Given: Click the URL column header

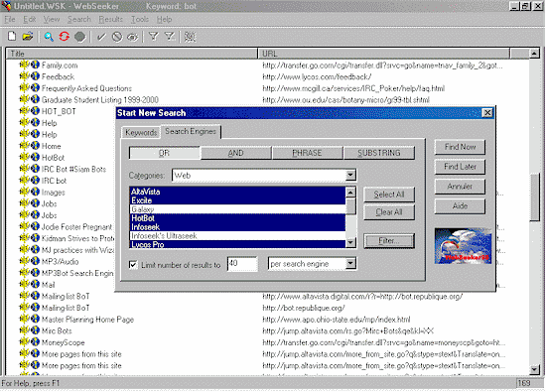Looking at the screenshot, I should click(x=384, y=54).
